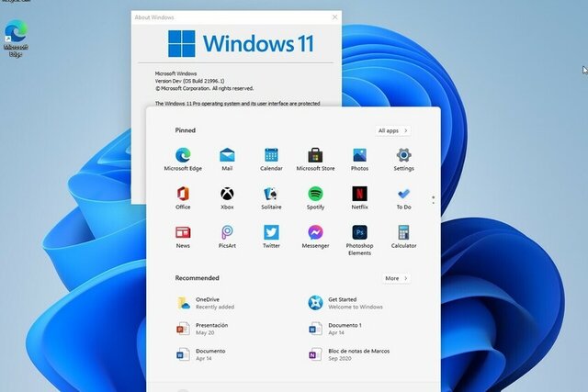
Task: Open Microsoft Store
Action: [315, 159]
